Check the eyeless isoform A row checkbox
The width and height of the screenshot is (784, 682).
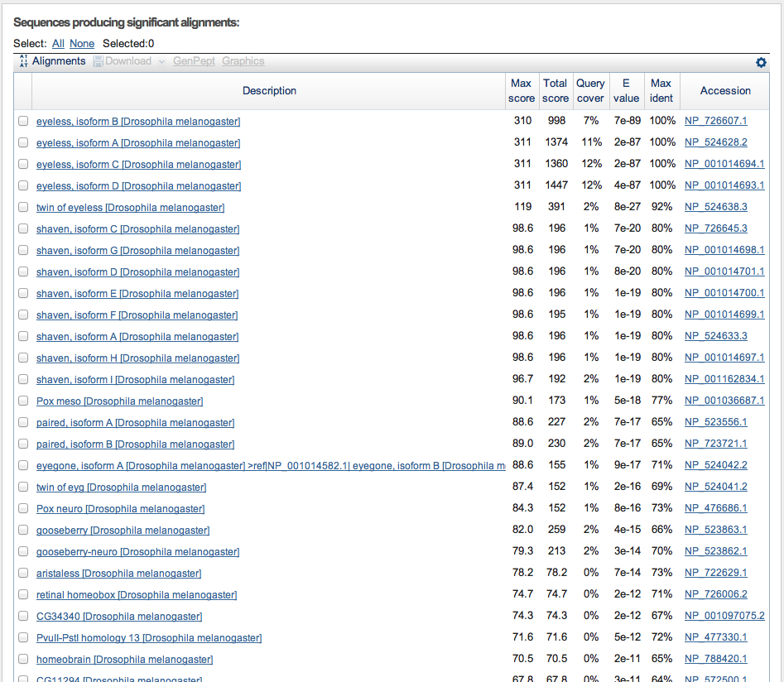click(23, 142)
